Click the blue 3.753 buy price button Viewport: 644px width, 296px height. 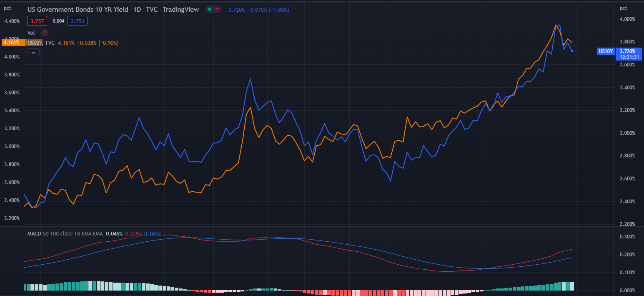77,20
